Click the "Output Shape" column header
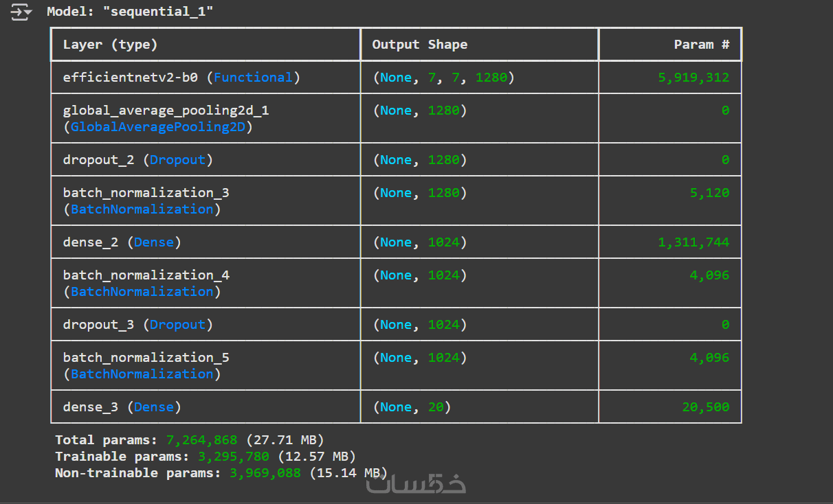Screen dimensions: 833x504 click(x=419, y=45)
